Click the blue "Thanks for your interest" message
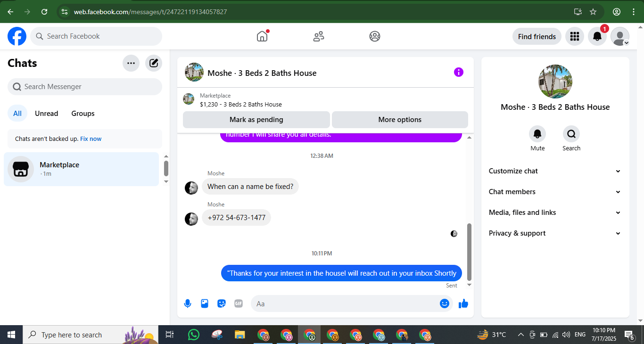644x344 pixels. (342, 273)
